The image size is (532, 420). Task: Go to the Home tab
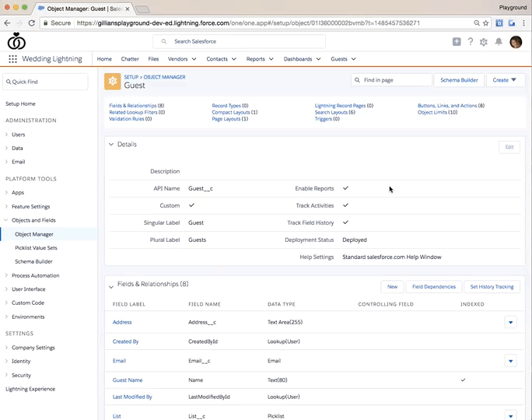click(x=104, y=59)
